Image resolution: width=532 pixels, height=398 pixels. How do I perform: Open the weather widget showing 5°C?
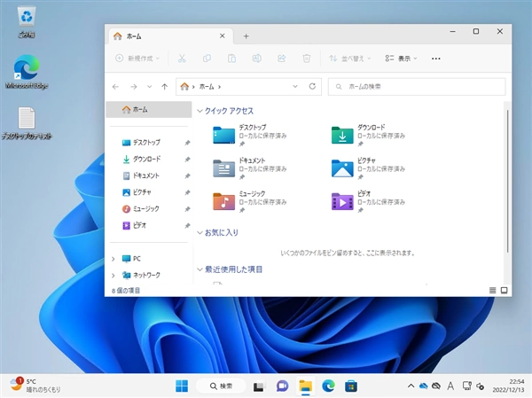35,386
